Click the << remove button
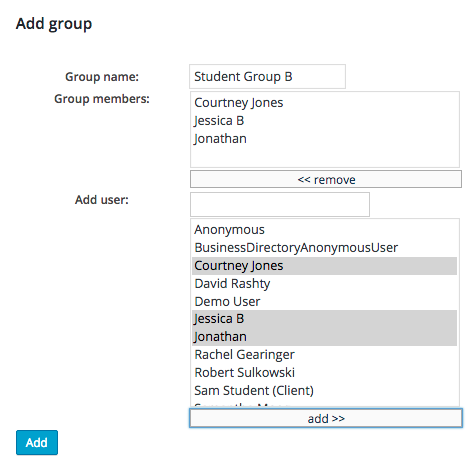Screen dimensions: 473x468 [326, 179]
